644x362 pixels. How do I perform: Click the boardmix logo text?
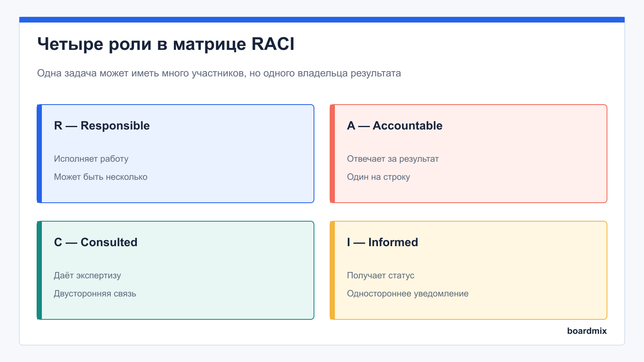coord(587,331)
